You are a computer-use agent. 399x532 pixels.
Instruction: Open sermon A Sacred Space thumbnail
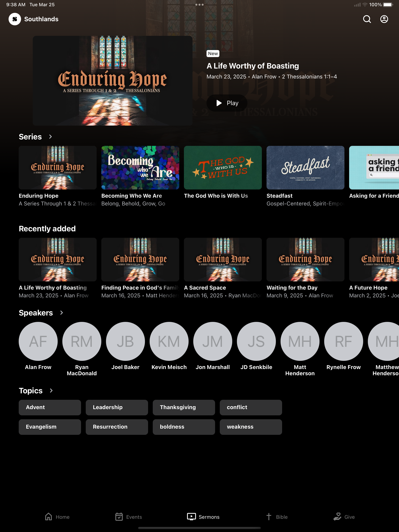[x=223, y=260]
